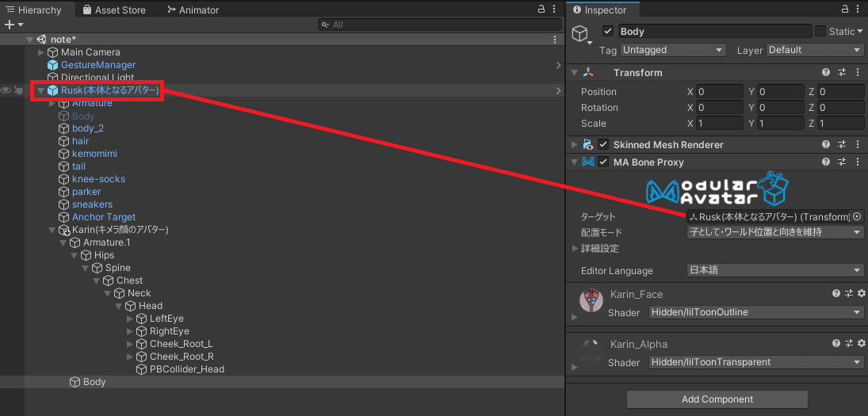The height and width of the screenshot is (416, 868).
Task: Select the Spine bone
Action: click(118, 268)
